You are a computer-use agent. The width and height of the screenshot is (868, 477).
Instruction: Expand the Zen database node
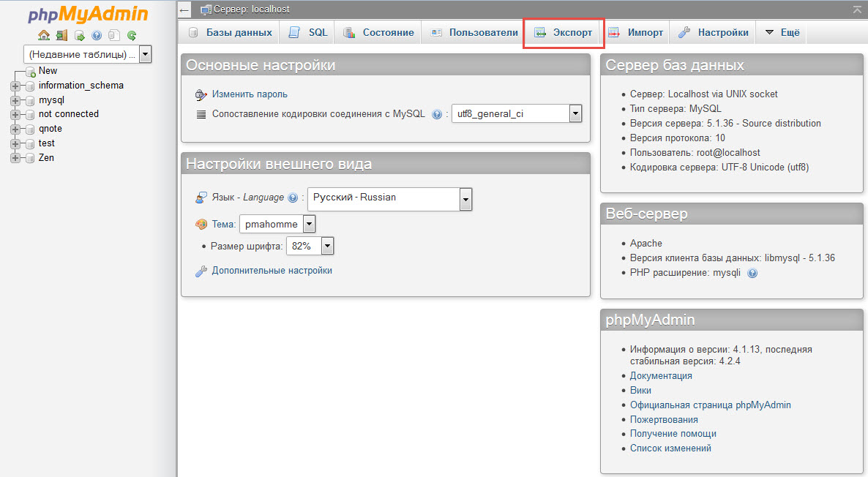(15, 158)
